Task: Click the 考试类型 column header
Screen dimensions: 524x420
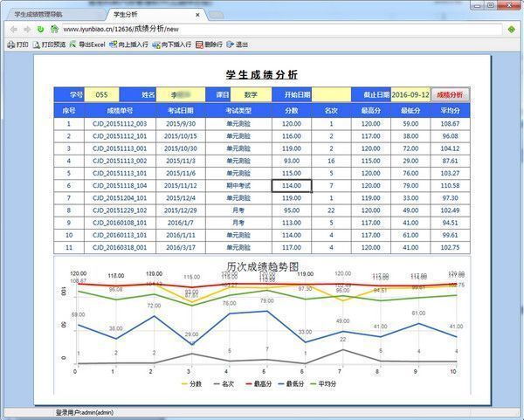Action: pyautogui.click(x=238, y=111)
